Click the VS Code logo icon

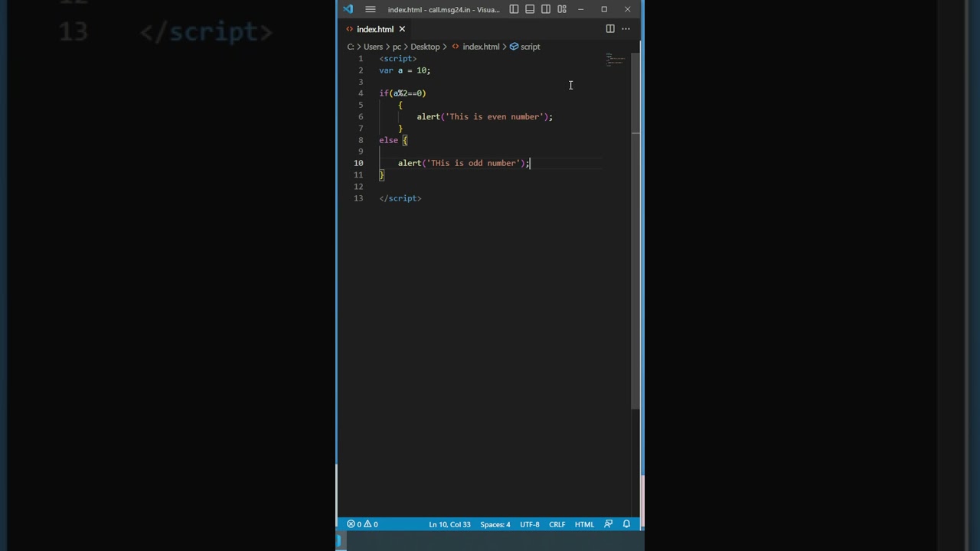pyautogui.click(x=348, y=9)
